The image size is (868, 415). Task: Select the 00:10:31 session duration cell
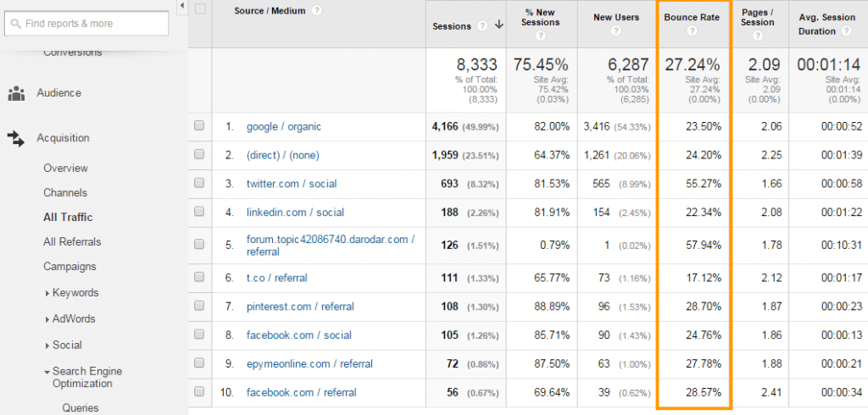(x=842, y=245)
